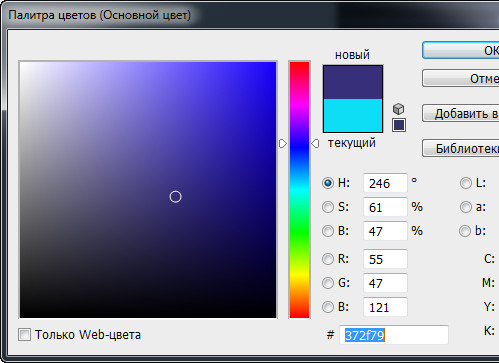Select the L lightness radio button
Image resolution: width=499 pixels, height=363 pixels.
click(466, 183)
